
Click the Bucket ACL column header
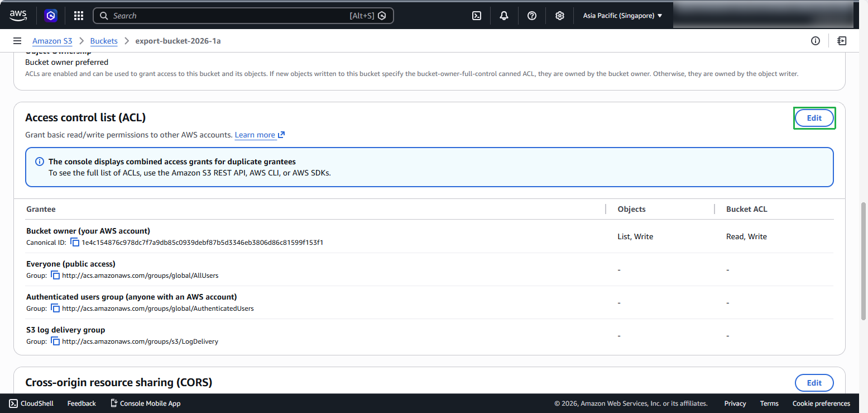[x=747, y=209]
